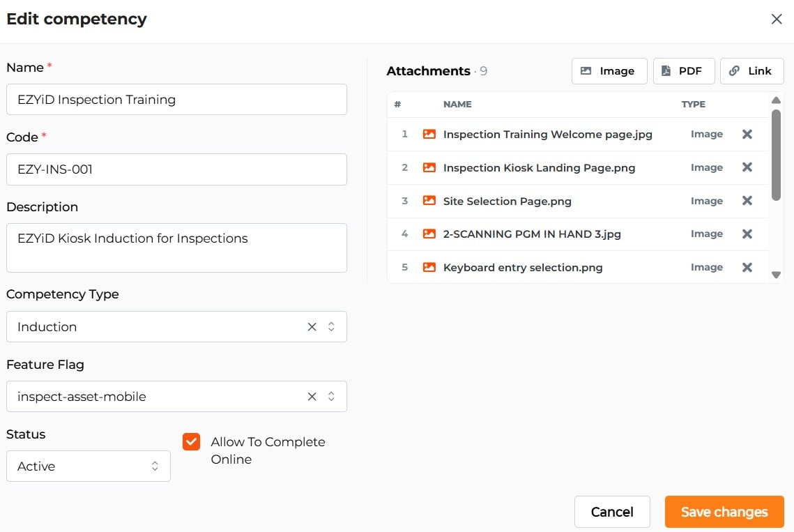The width and height of the screenshot is (794, 532).
Task: Click the Description text area
Action: coord(176,248)
